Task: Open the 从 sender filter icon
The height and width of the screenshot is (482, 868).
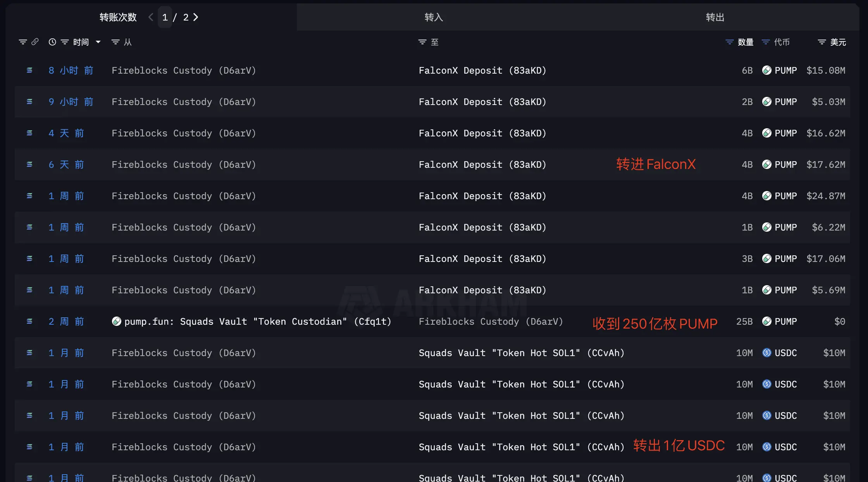Action: (115, 42)
